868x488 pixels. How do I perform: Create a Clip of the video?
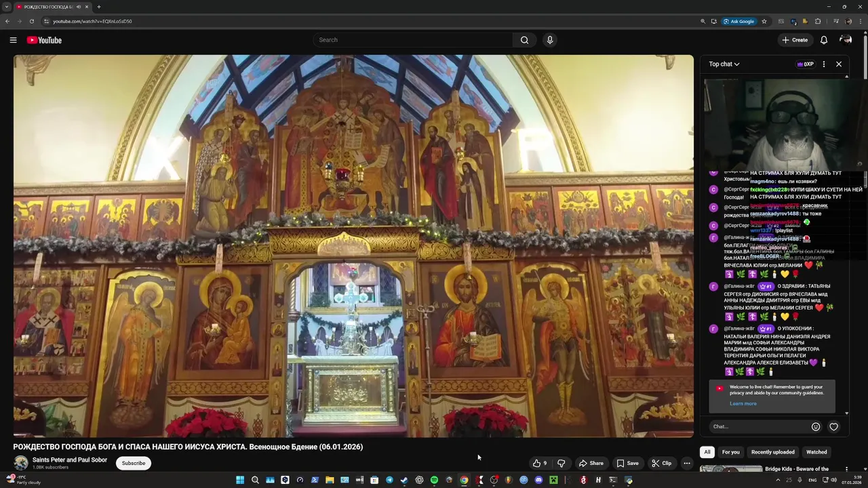pyautogui.click(x=661, y=464)
